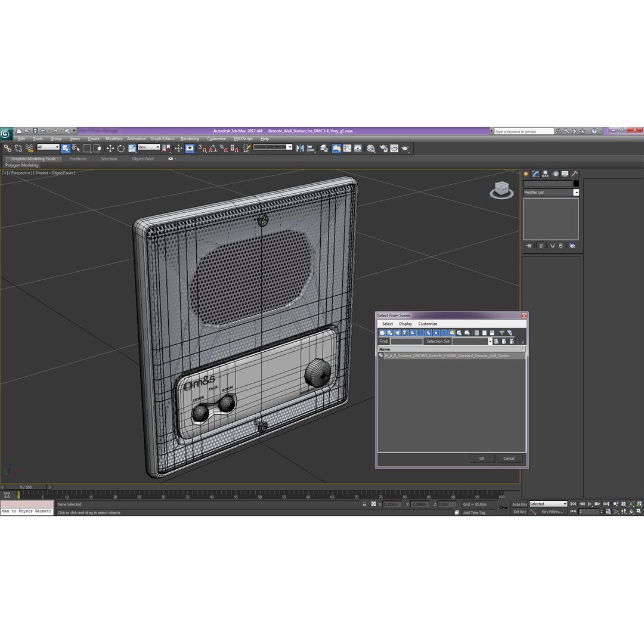644x644 pixels.
Task: Open the Rendered Frame Window icon
Action: [x=394, y=148]
